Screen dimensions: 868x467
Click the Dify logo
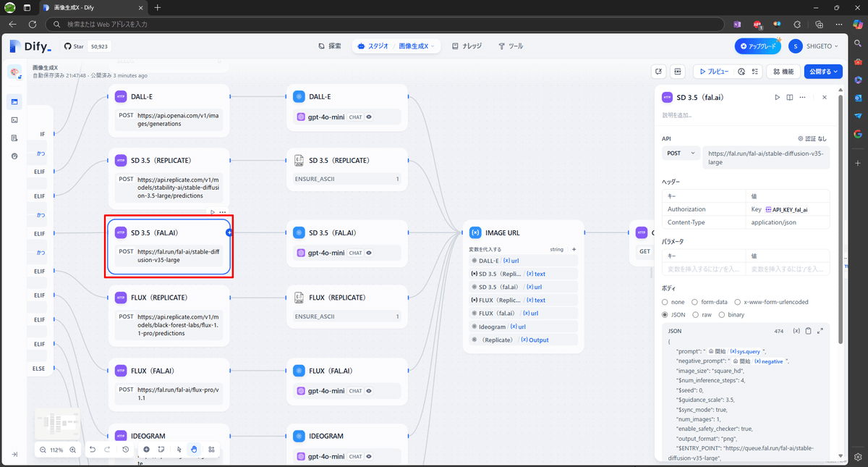click(30, 46)
